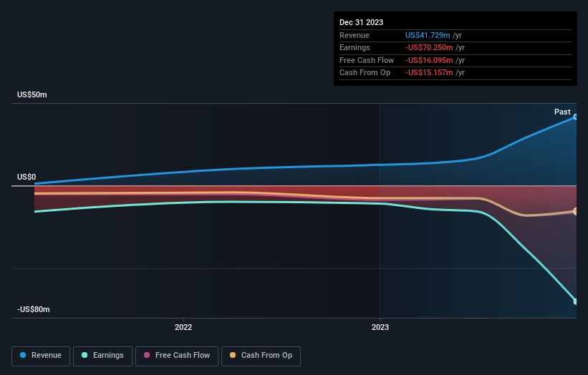Click the -US$15.157m cash from op value
Screen dimensions: 588x375
(429, 73)
